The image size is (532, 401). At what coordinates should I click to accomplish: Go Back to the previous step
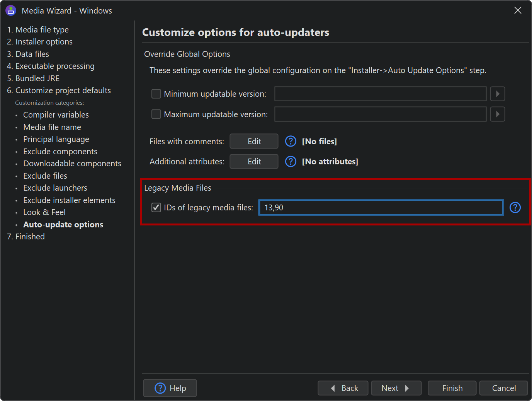point(343,388)
